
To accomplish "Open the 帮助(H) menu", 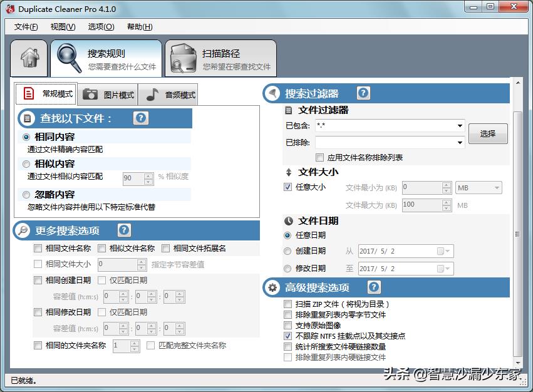I will (x=140, y=27).
